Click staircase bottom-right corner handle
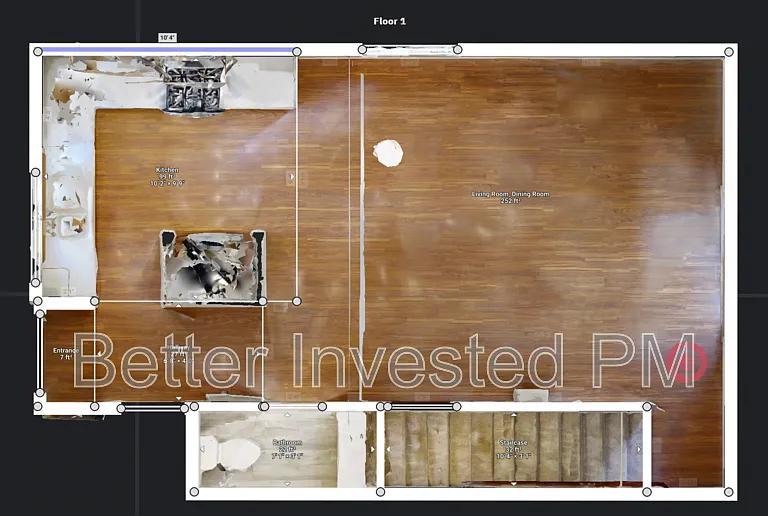The image size is (768, 516). coord(647,492)
